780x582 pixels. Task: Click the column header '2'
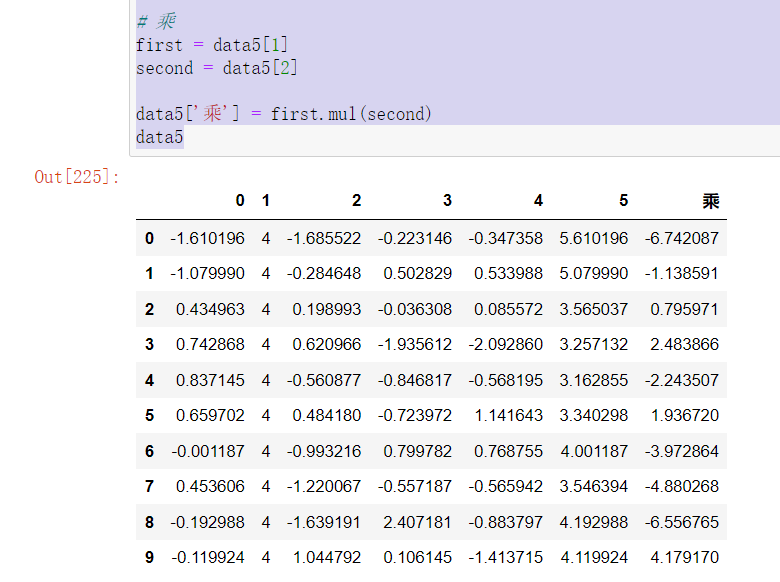tap(356, 200)
